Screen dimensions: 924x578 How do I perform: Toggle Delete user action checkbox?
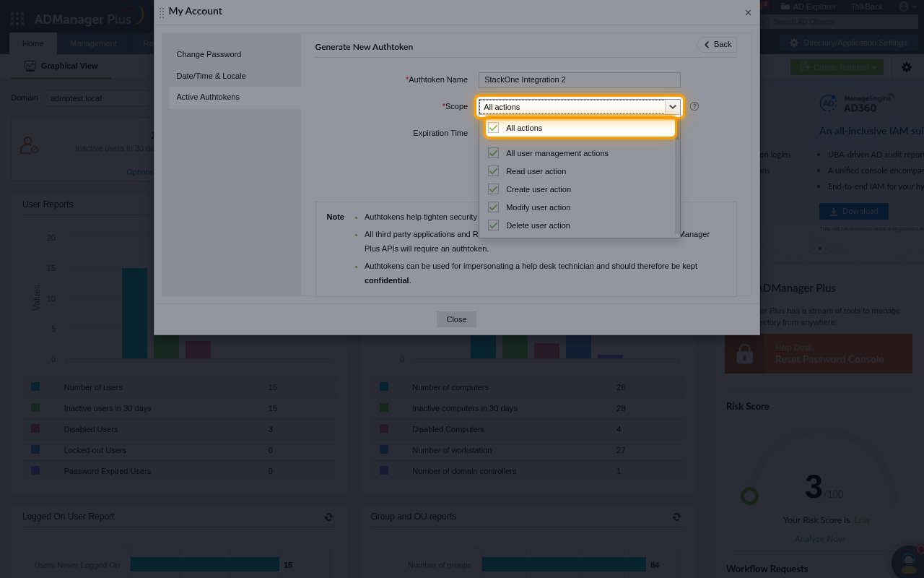[494, 225]
